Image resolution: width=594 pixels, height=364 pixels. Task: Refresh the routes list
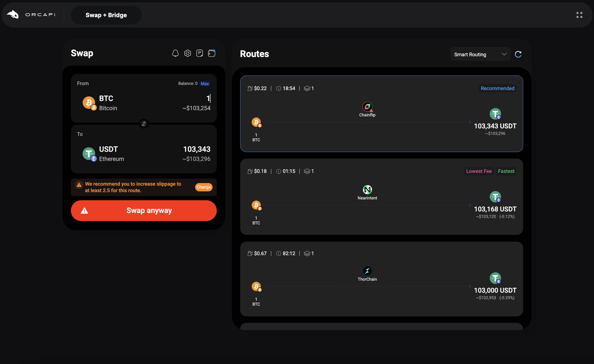(518, 54)
